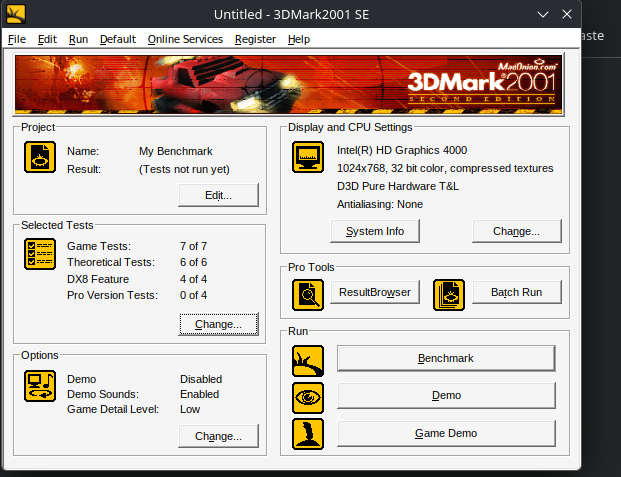Click the Project document icon
Image resolution: width=621 pixels, height=477 pixels.
pyautogui.click(x=40, y=157)
